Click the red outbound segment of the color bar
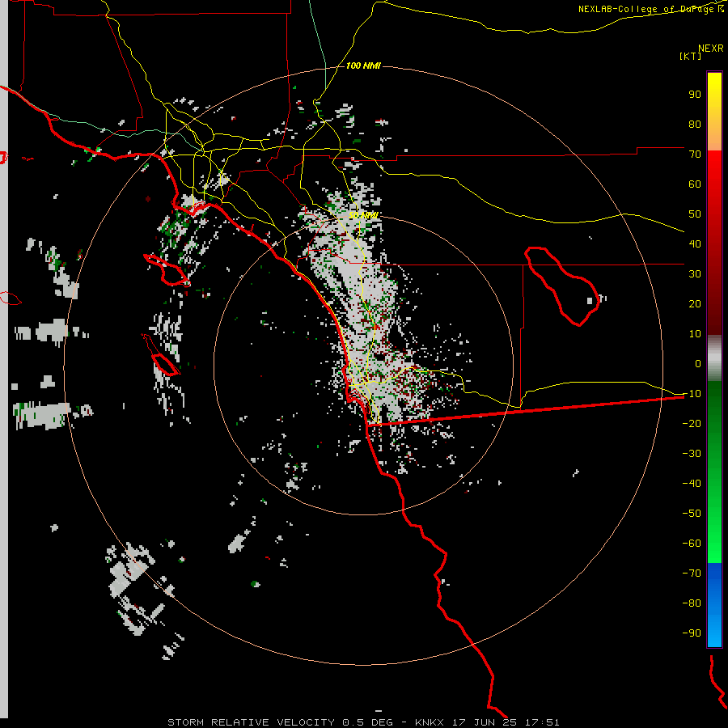The width and height of the screenshot is (728, 728). [x=714, y=243]
